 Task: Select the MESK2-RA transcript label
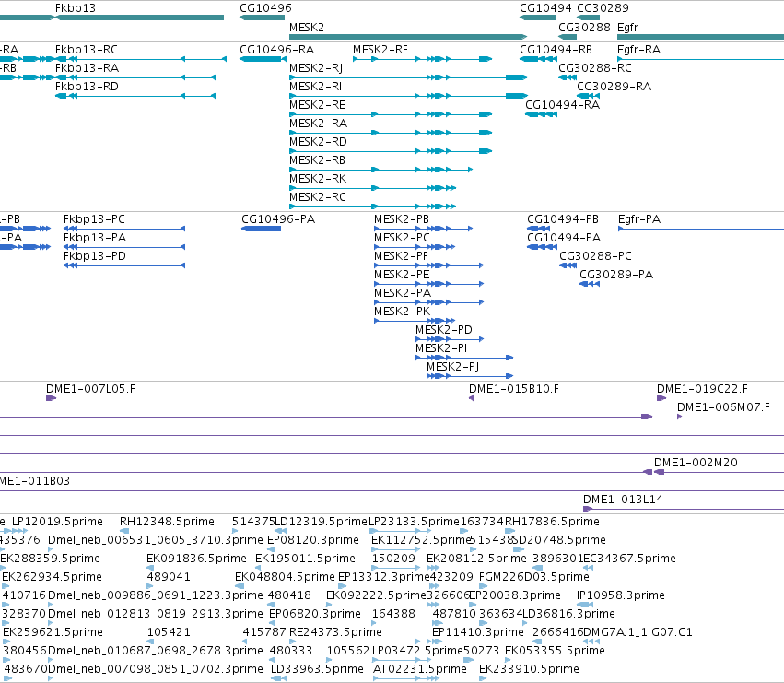click(x=318, y=124)
